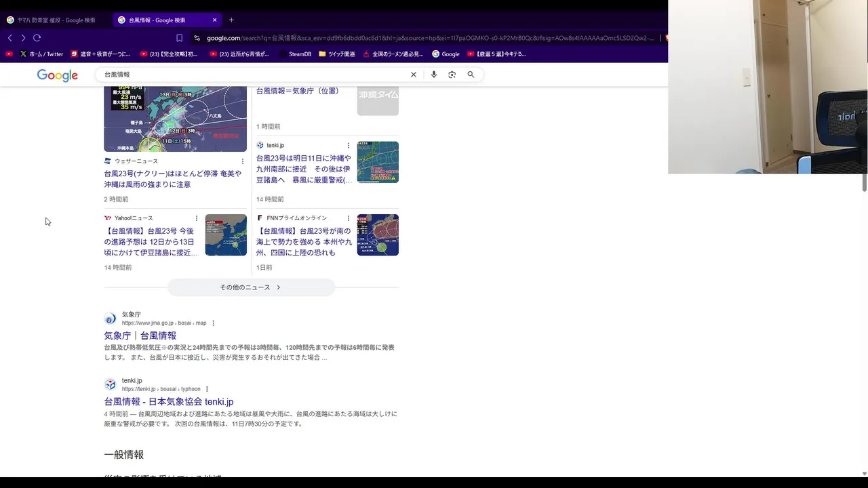The width and height of the screenshot is (868, 488).
Task: Open the Google bookmark in the bookmarks bar
Action: coord(446,54)
